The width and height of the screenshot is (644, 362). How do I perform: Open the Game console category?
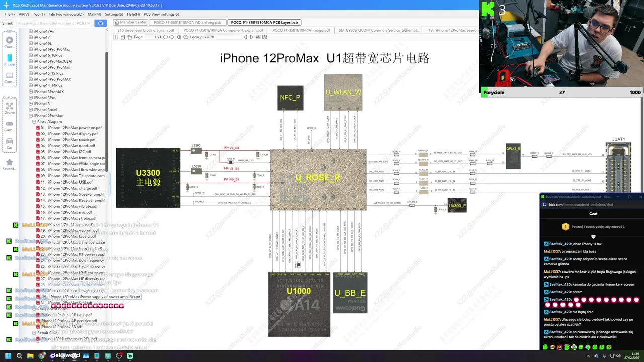coord(9,126)
